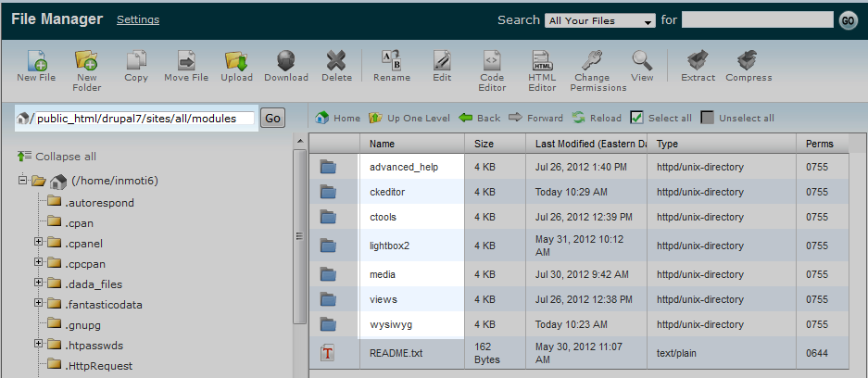
Task: Click the Go button beside path field
Action: [272, 118]
